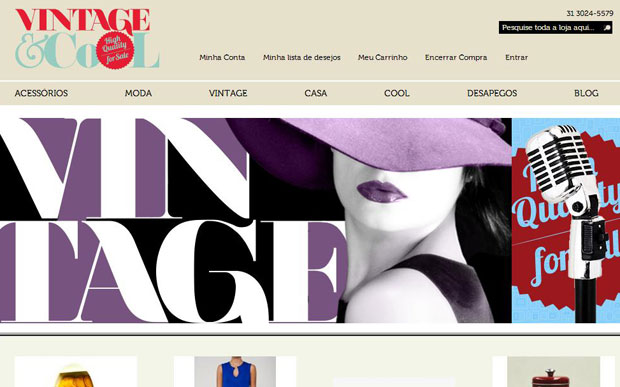Click the microphone High Quality banner slide
The height and width of the screenshot is (387, 620).
tap(566, 220)
